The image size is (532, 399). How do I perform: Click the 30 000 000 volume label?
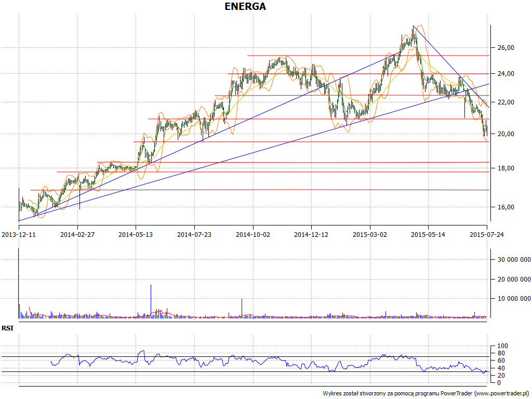pos(514,260)
